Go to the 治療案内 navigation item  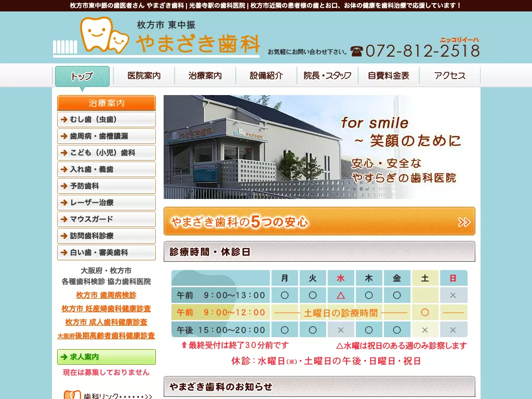point(205,76)
